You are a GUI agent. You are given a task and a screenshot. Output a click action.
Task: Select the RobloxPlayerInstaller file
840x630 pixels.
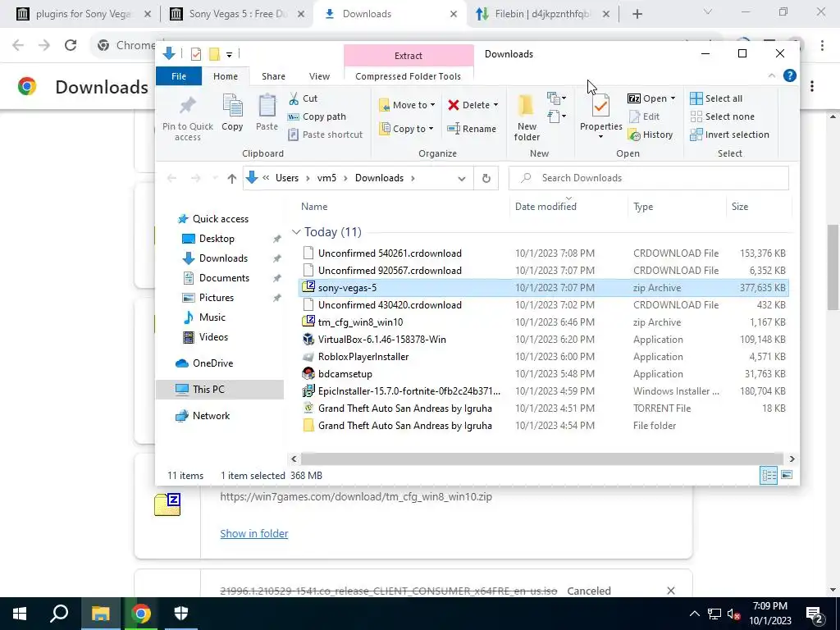click(x=543, y=357)
